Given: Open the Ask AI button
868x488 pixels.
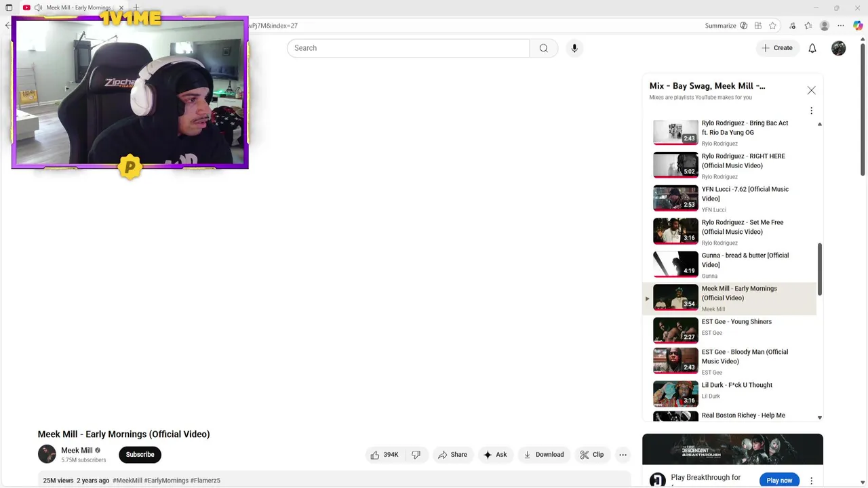Looking at the screenshot, I should pyautogui.click(x=495, y=455).
